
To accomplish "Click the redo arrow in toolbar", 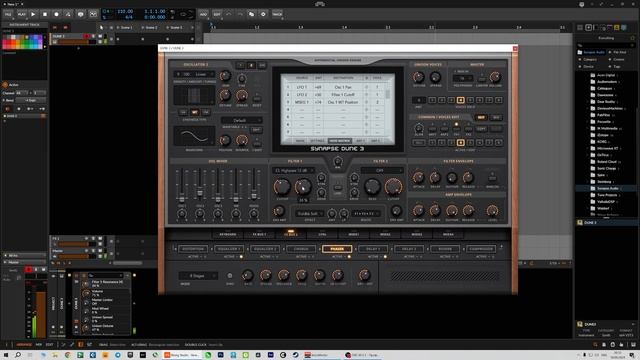I will click(240, 14).
